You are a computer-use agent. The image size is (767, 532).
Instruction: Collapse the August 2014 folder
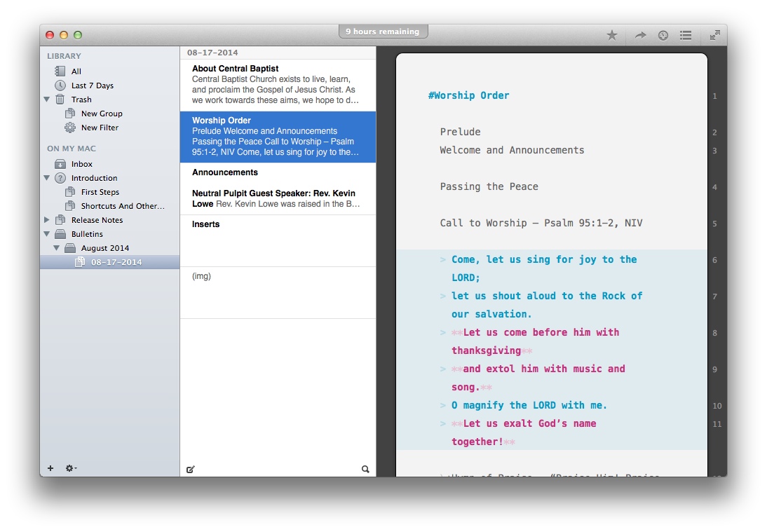[x=56, y=248]
